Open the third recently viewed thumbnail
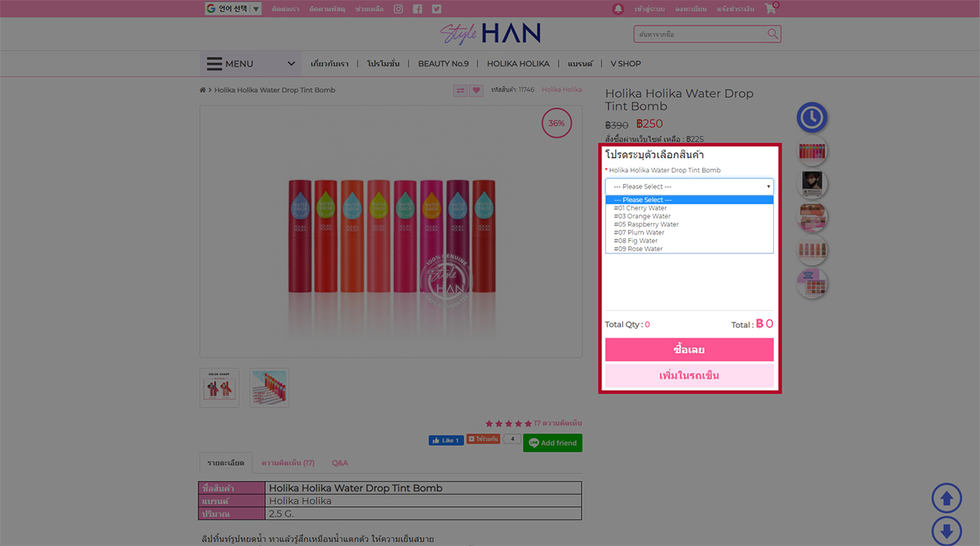This screenshot has width=980, height=546. 812,217
